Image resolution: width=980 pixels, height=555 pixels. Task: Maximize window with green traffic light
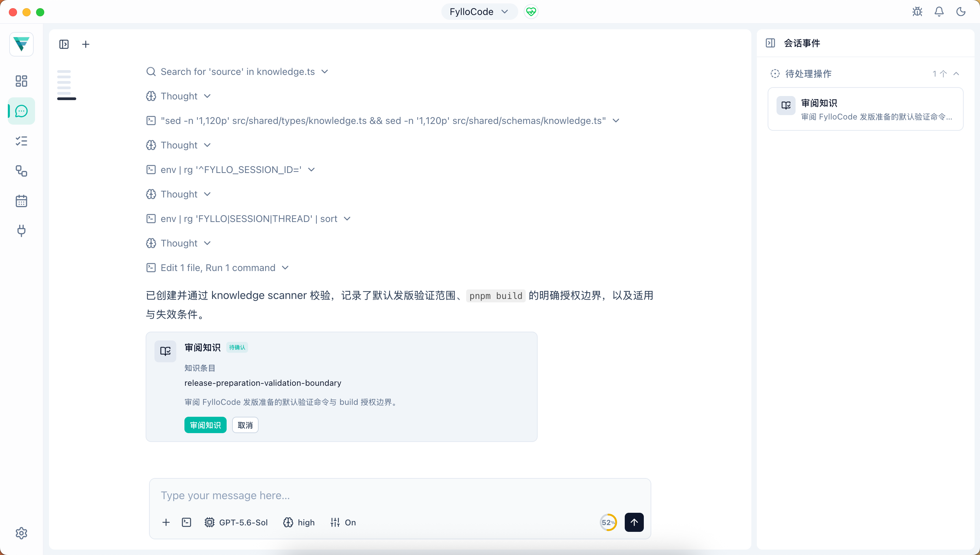coord(40,12)
